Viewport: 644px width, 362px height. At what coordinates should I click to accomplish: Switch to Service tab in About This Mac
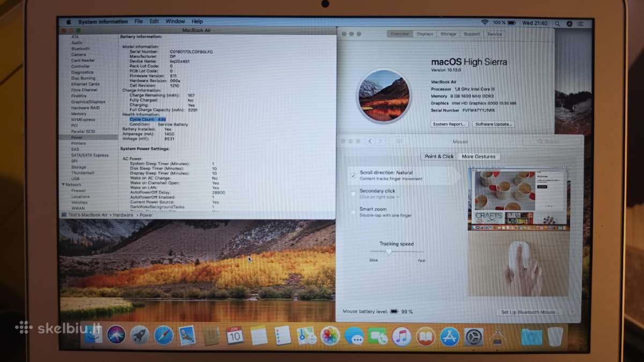[x=494, y=34]
